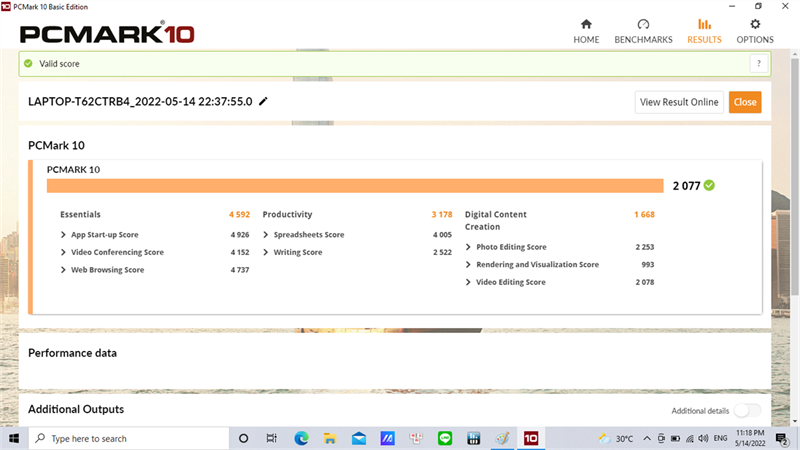Click the Additional Outputs heading
800x450 pixels.
tap(76, 409)
